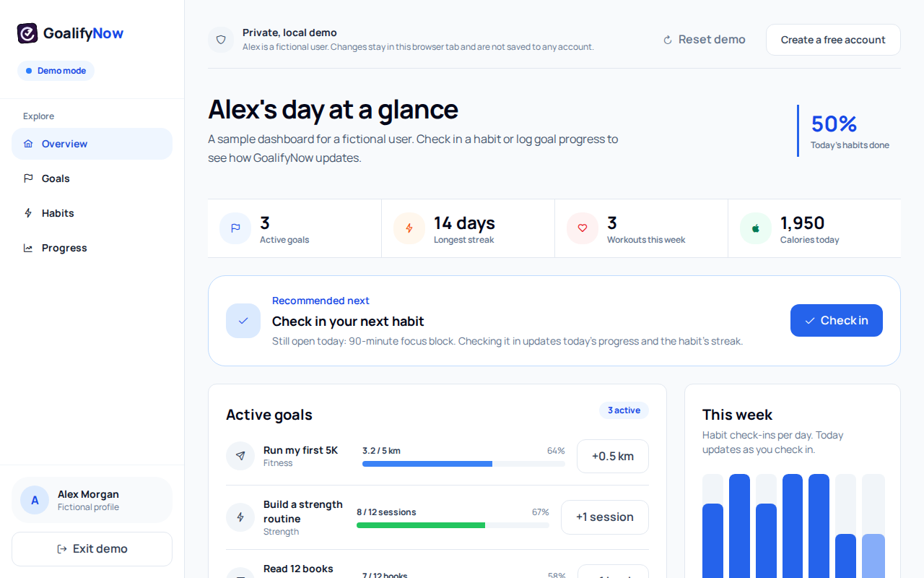Click the Run my first 5K goal title

300,450
